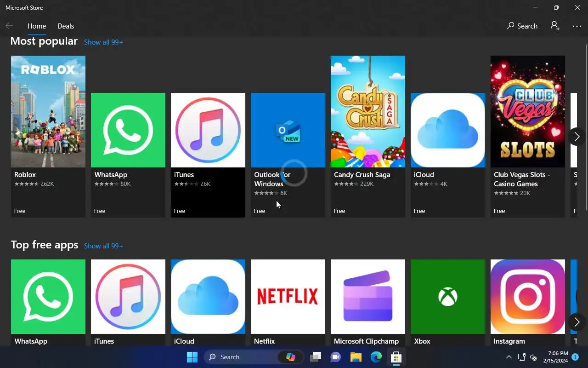Launch the Teams chat taskbar icon
The width and height of the screenshot is (588, 368).
(x=336, y=357)
